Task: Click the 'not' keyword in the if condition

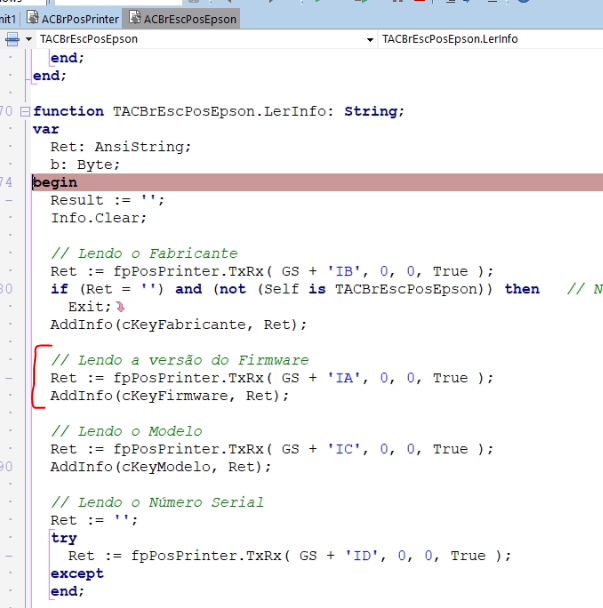Action: pyautogui.click(x=233, y=289)
